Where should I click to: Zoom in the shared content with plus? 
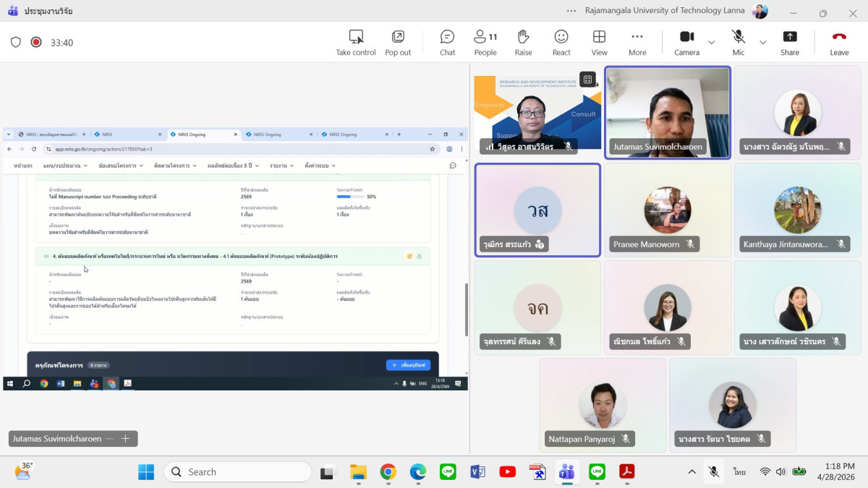(125, 438)
